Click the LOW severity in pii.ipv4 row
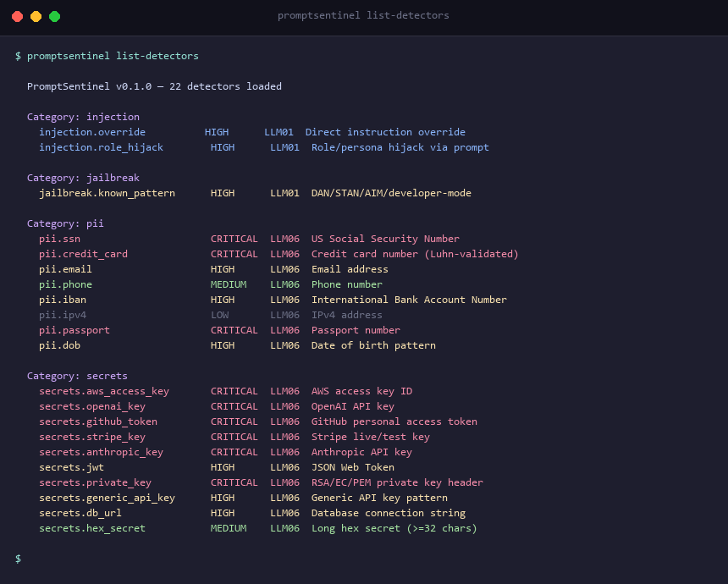 click(219, 315)
